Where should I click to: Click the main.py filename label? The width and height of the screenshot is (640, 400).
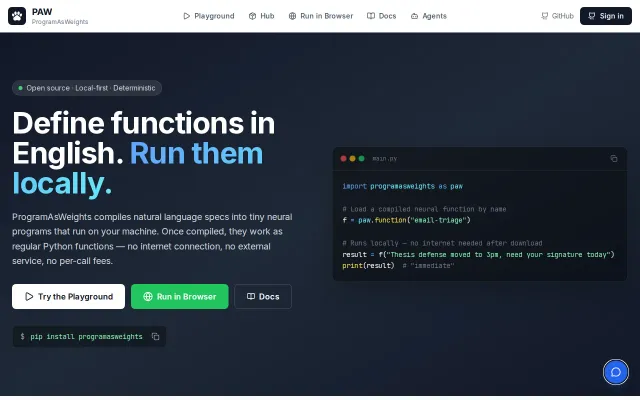(x=384, y=158)
